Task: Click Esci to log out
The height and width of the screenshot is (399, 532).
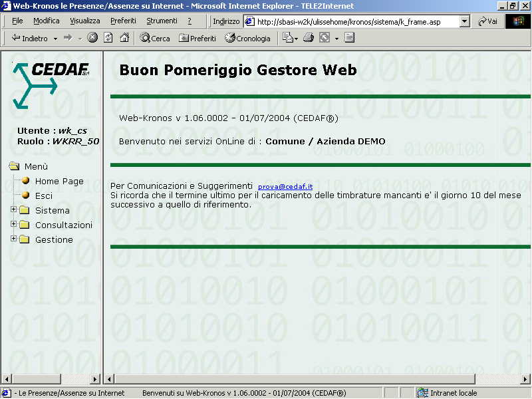Action: [44, 196]
